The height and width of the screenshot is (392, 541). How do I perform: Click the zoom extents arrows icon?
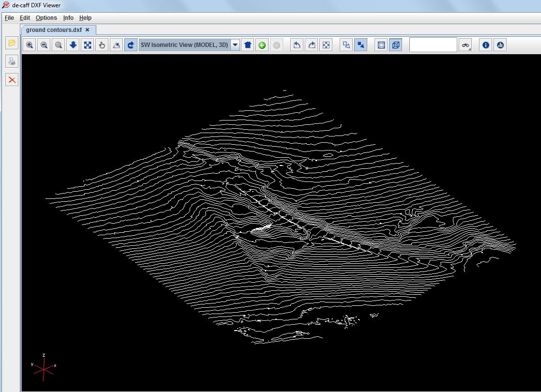88,45
